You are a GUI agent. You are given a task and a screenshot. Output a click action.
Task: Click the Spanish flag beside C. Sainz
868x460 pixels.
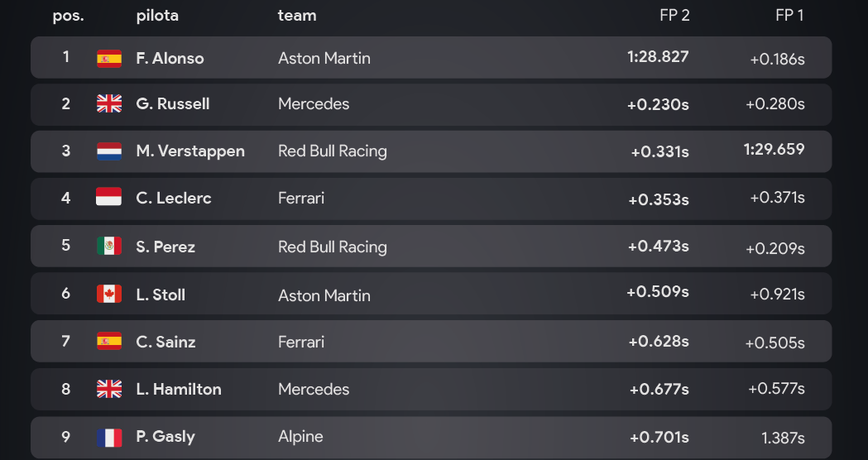click(x=109, y=341)
